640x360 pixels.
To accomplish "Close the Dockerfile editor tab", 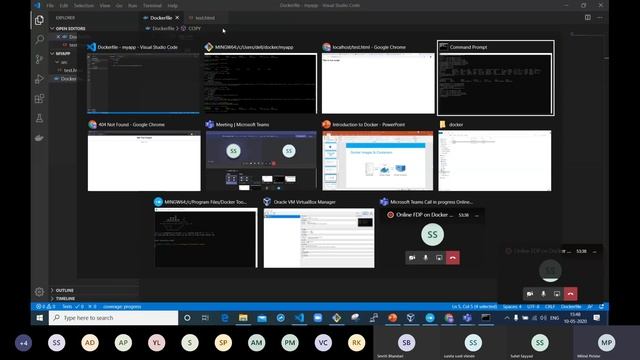I will coord(177,18).
